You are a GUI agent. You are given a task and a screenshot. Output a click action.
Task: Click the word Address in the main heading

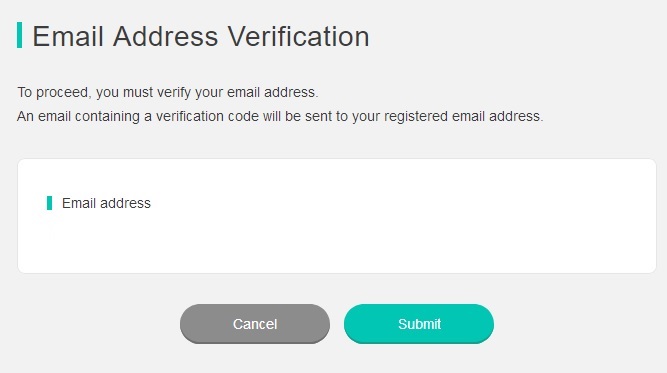pos(165,36)
